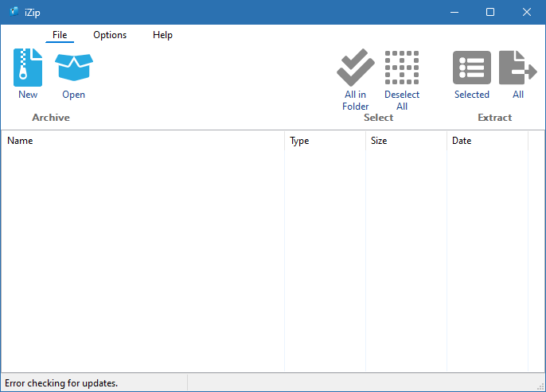Click the iZip app icon in title bar
546x392 pixels.
[14, 12]
